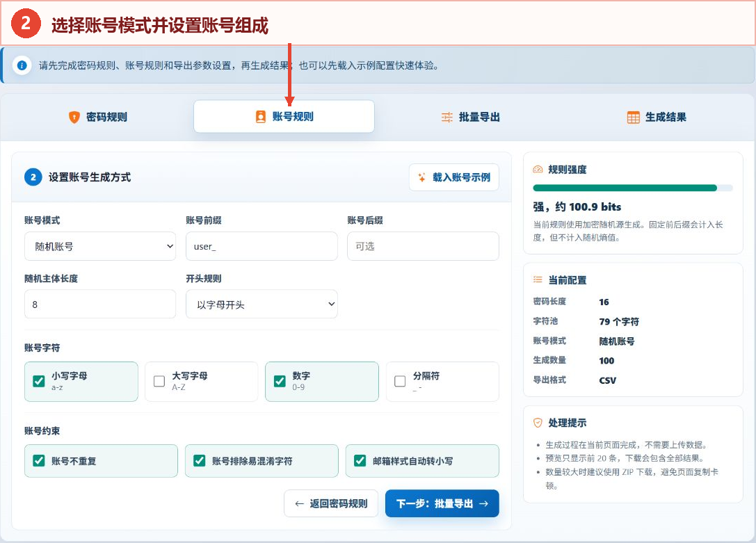756x543 pixels.
Task: Click the 规则强度 green strength bar
Action: [625, 188]
